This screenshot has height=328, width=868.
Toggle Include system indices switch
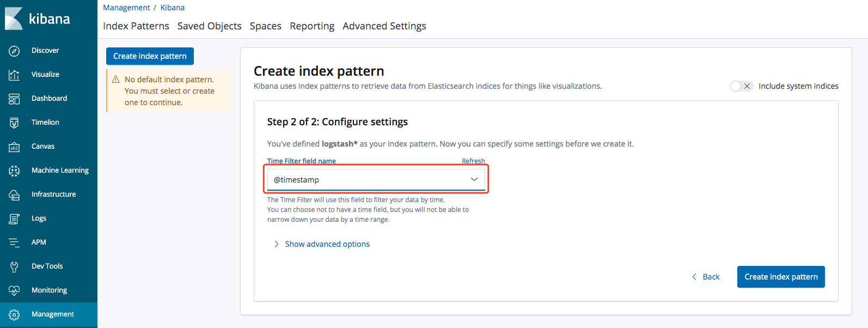pyautogui.click(x=741, y=86)
